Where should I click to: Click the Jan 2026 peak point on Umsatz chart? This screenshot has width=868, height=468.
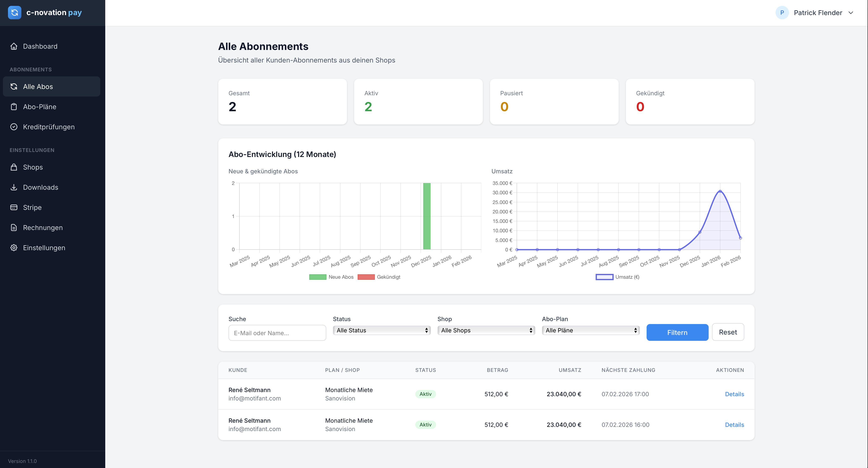tap(720, 191)
